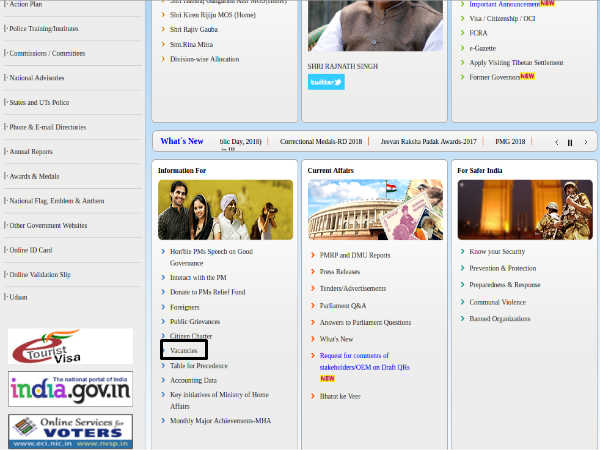Image resolution: width=600 pixels, height=450 pixels.
Task: Open Press Releases link
Action: 339,272
